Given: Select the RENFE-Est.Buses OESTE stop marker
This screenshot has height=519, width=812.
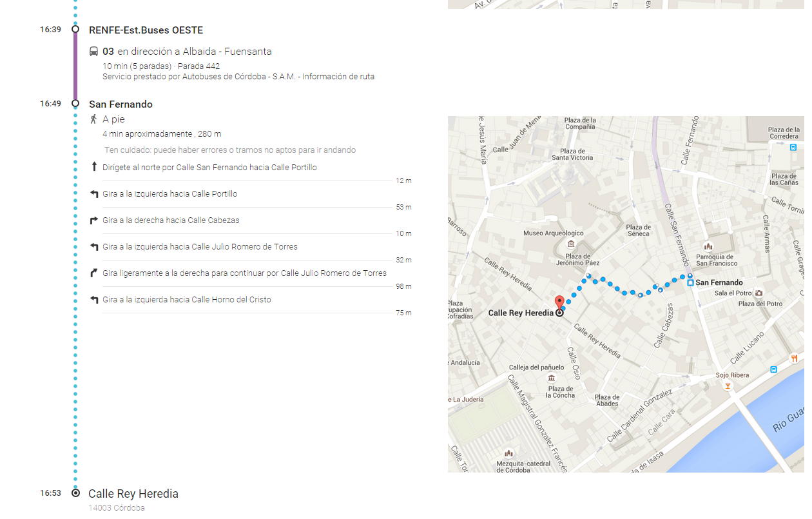Looking at the screenshot, I should pos(75,30).
